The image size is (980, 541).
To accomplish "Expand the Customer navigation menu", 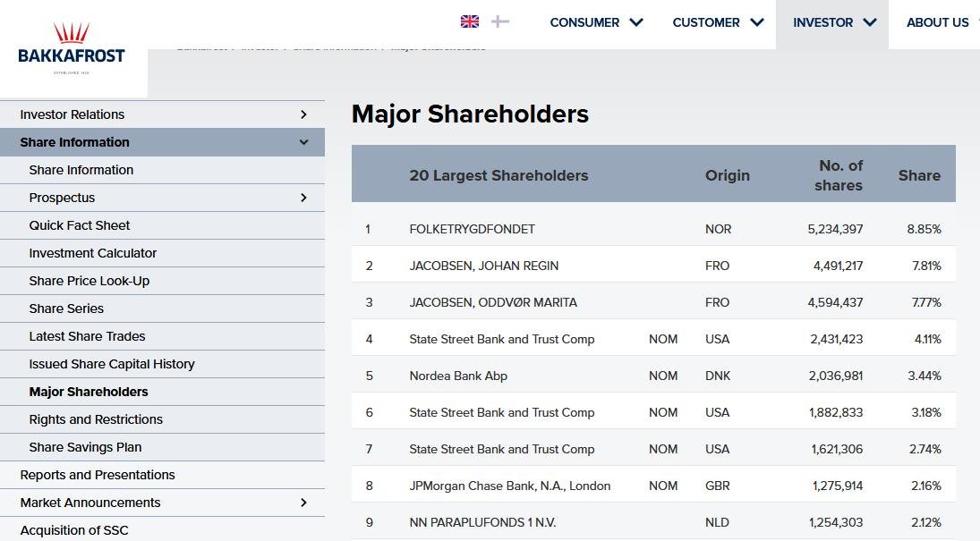I will 718,22.
